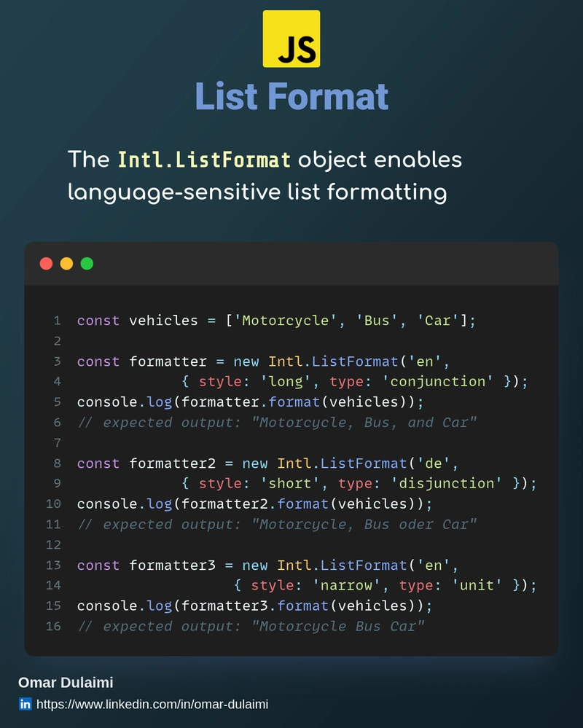Click the yellow minimize dot in code window

coord(66,264)
